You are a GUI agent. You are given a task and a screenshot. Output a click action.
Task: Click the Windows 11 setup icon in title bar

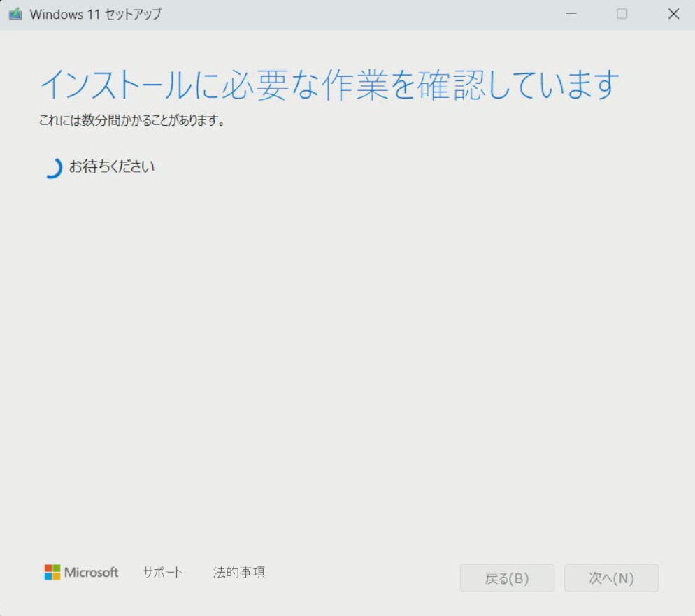click(x=15, y=14)
